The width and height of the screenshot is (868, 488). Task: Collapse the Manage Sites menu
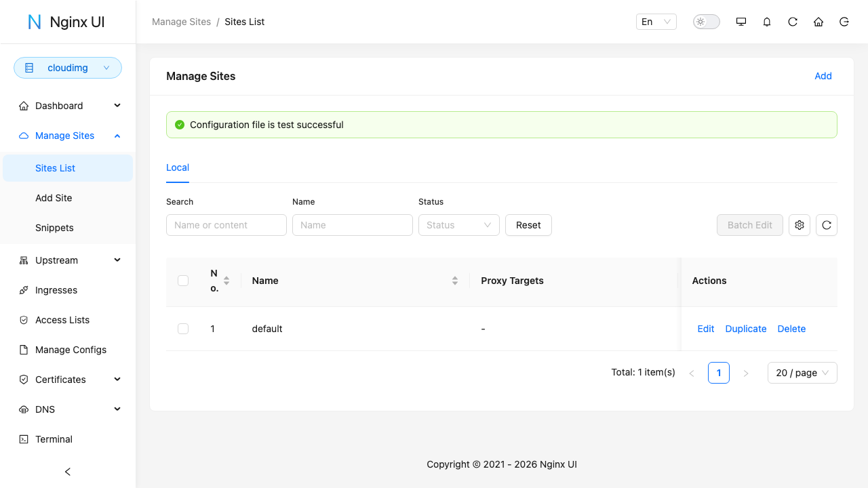[68, 136]
